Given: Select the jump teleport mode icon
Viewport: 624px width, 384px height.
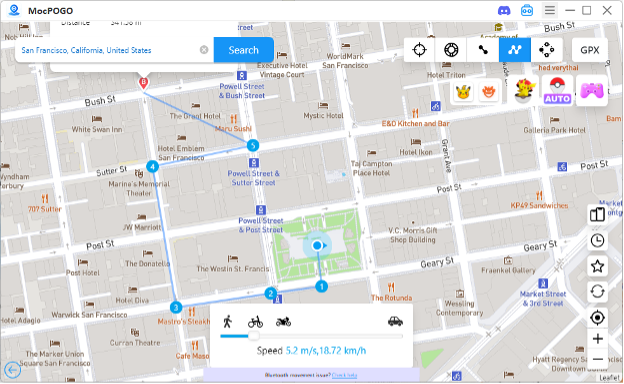Looking at the screenshot, I should (x=546, y=50).
